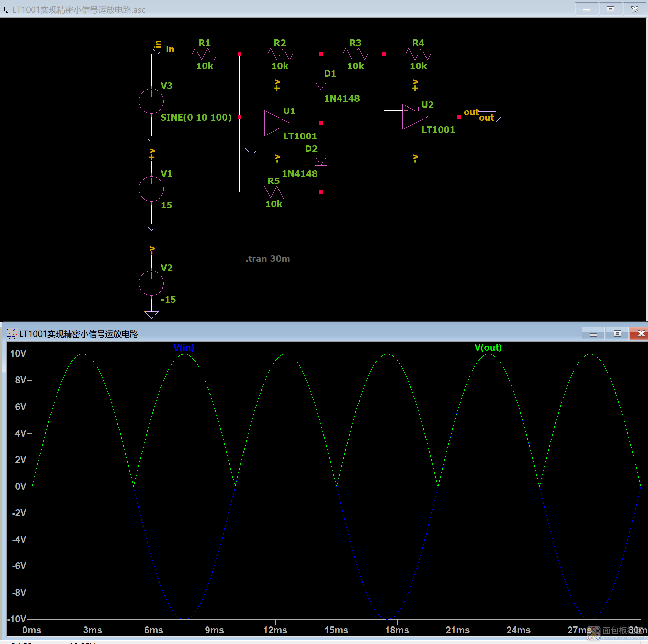The width and height of the screenshot is (648, 644).
Task: Click the 10k value of R1
Action: (205, 66)
